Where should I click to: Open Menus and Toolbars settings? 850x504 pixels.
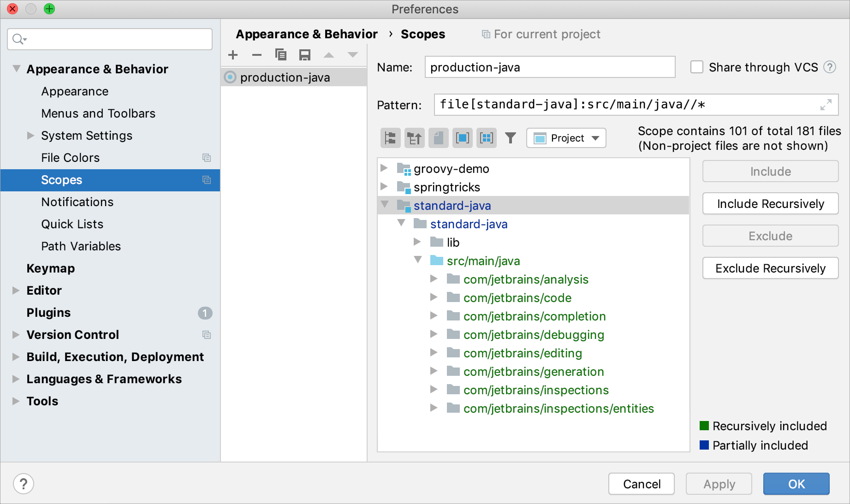pyautogui.click(x=98, y=113)
